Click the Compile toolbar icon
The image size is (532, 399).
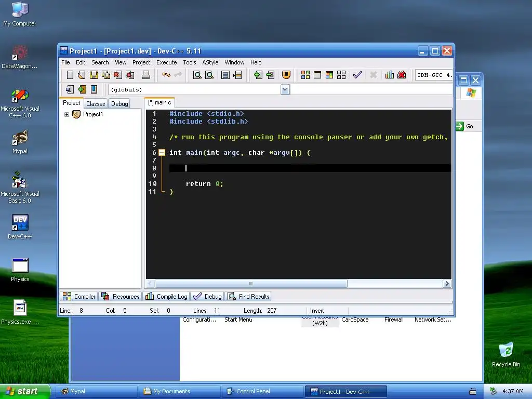pyautogui.click(x=305, y=75)
